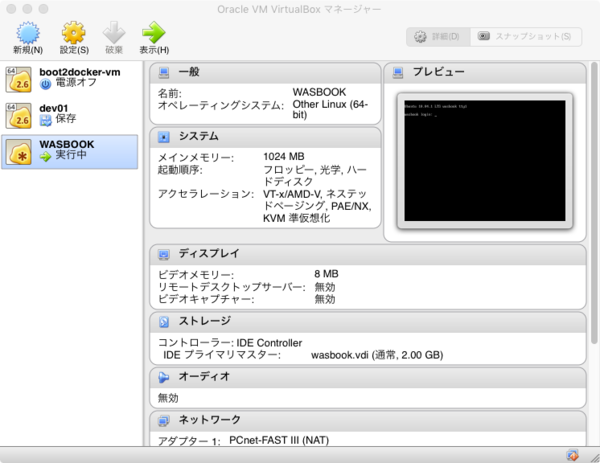
Task: Click the ネットワーク network section icon
Action: click(x=164, y=421)
